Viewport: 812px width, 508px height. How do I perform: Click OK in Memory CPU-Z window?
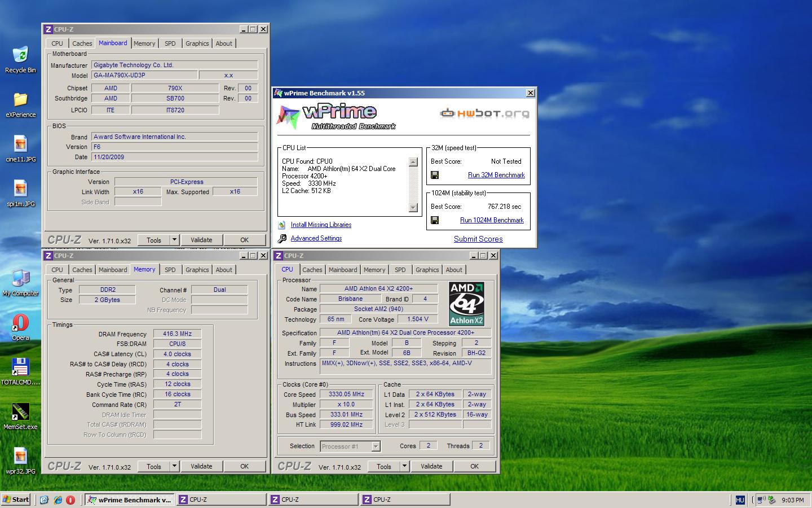point(244,466)
